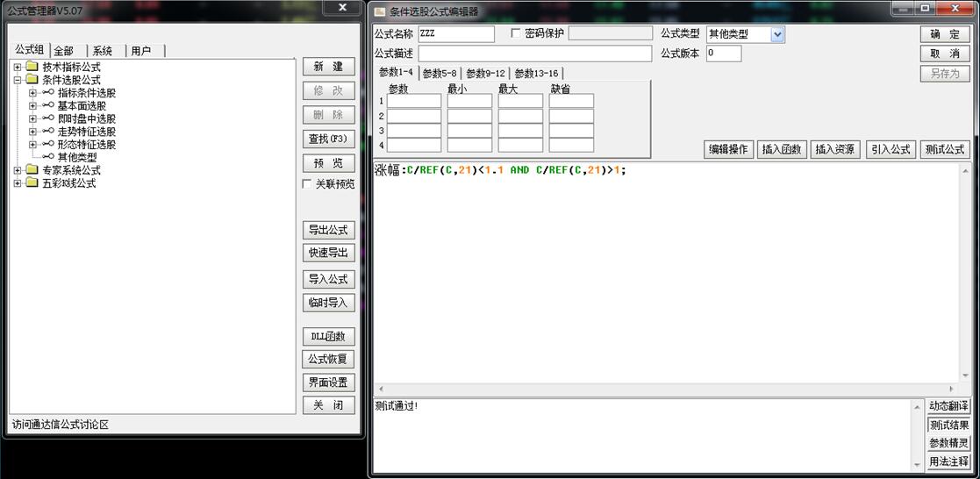Select the 参数1-4 tab
The image size is (980, 479).
(397, 72)
